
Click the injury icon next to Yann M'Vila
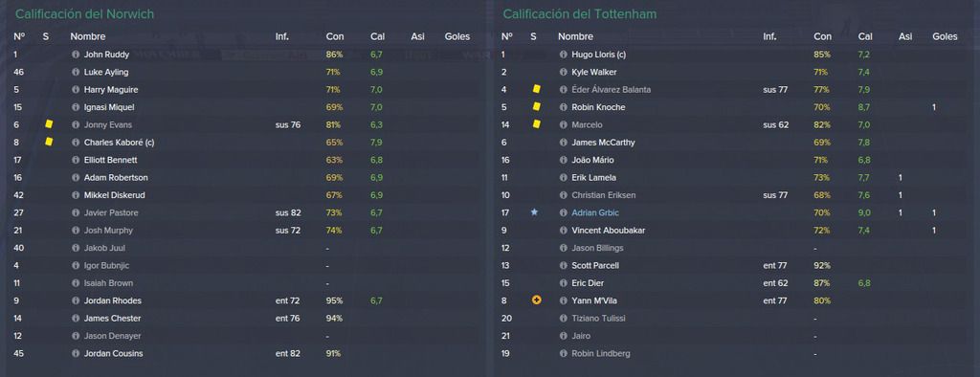coord(536,300)
